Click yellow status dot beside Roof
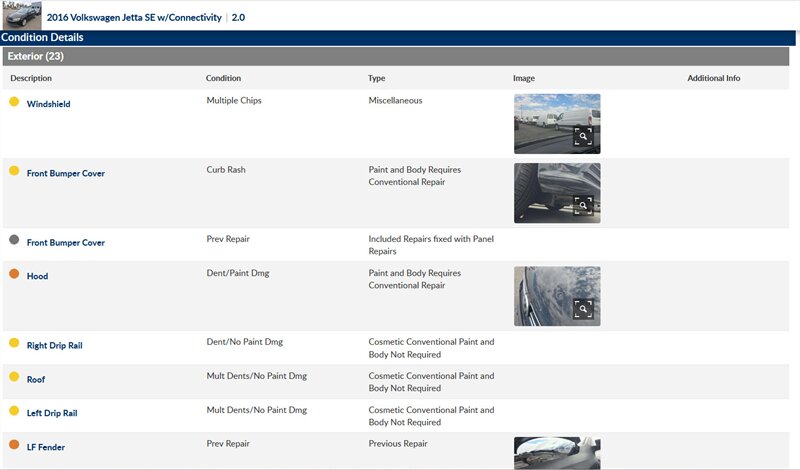This screenshot has height=470, width=800. coord(14,377)
